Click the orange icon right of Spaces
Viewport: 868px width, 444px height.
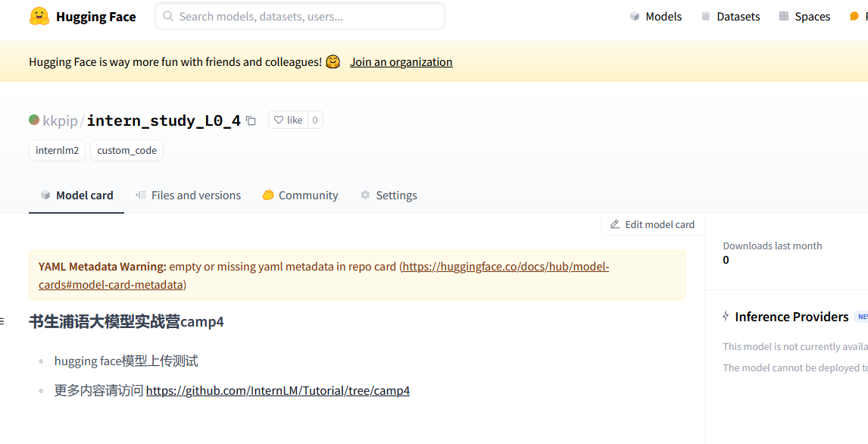point(854,17)
